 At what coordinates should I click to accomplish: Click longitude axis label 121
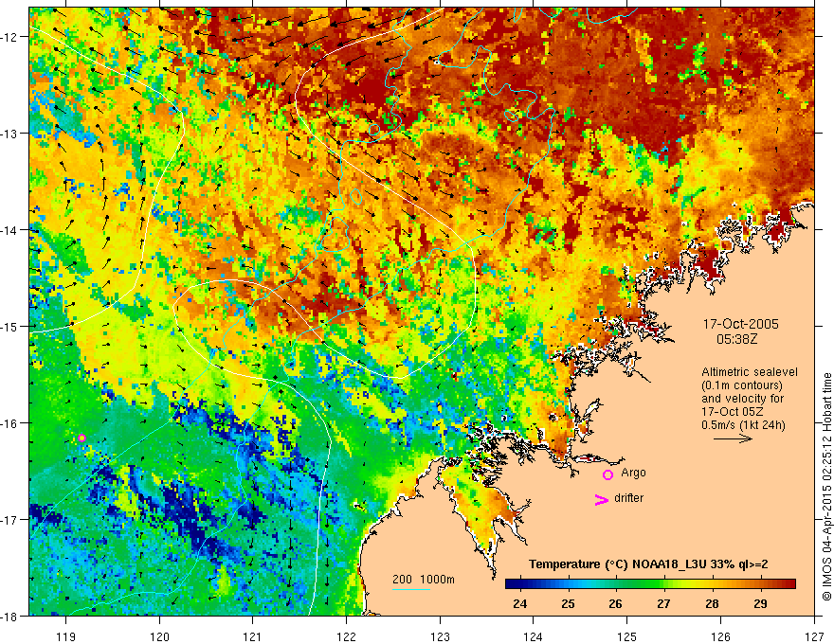(253, 636)
